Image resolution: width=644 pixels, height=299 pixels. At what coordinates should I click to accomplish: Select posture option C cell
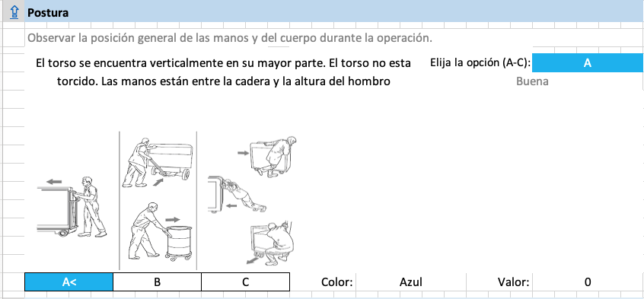coord(246,282)
